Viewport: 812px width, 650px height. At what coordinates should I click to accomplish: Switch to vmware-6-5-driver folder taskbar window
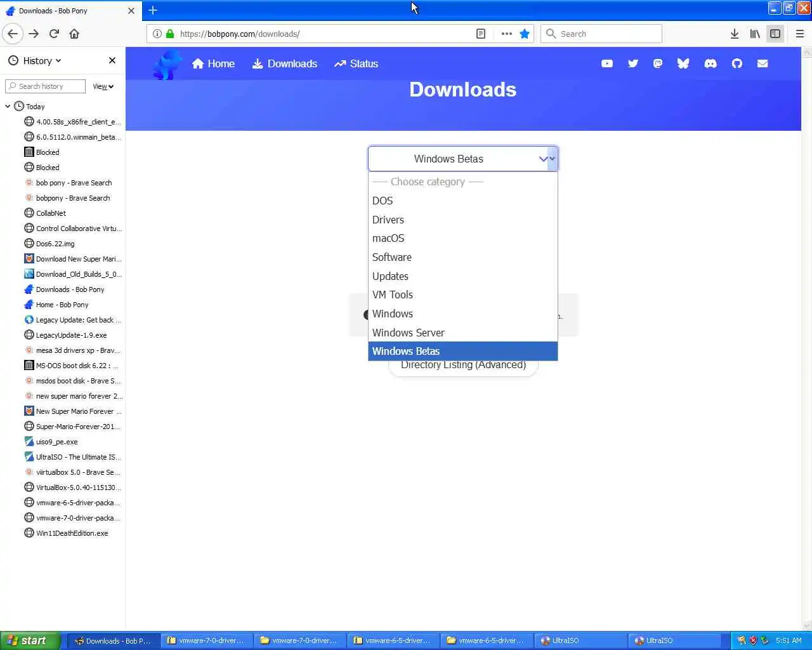(x=487, y=640)
